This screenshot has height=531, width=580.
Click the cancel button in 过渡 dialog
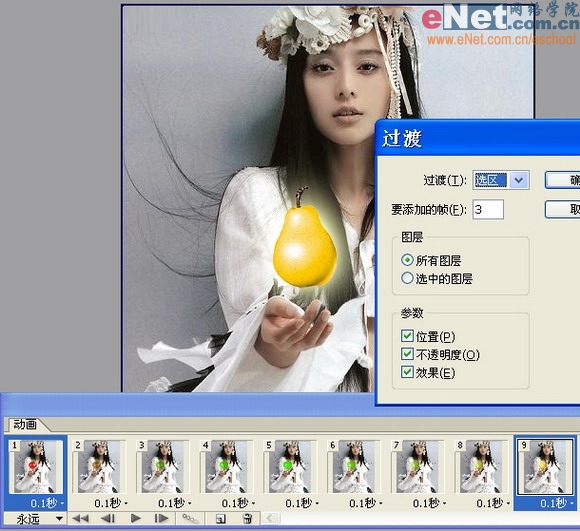click(563, 210)
